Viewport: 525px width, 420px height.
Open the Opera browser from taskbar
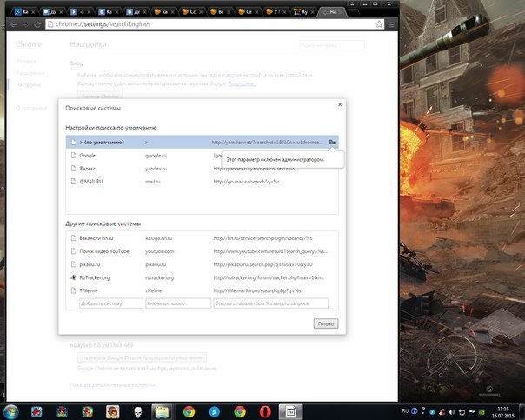[x=265, y=412]
